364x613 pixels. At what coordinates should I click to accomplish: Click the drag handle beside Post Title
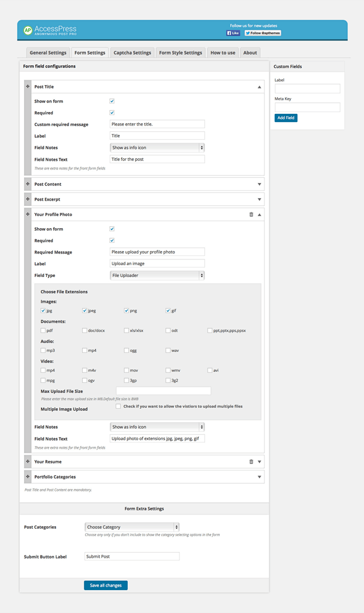point(28,86)
